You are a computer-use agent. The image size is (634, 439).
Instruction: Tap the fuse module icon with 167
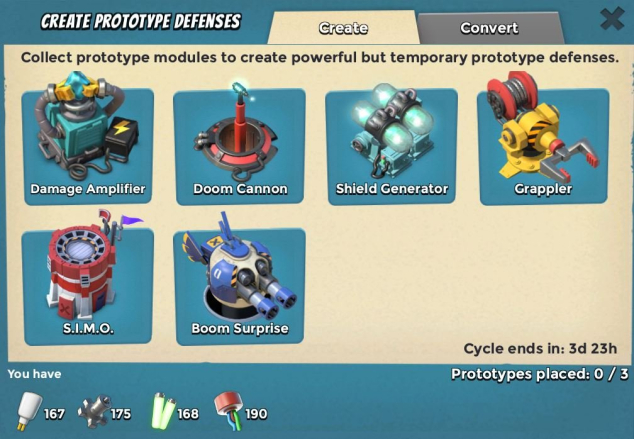coord(29,411)
